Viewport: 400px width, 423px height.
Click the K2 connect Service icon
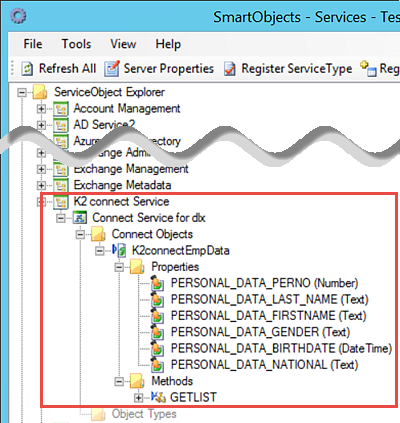(x=61, y=202)
